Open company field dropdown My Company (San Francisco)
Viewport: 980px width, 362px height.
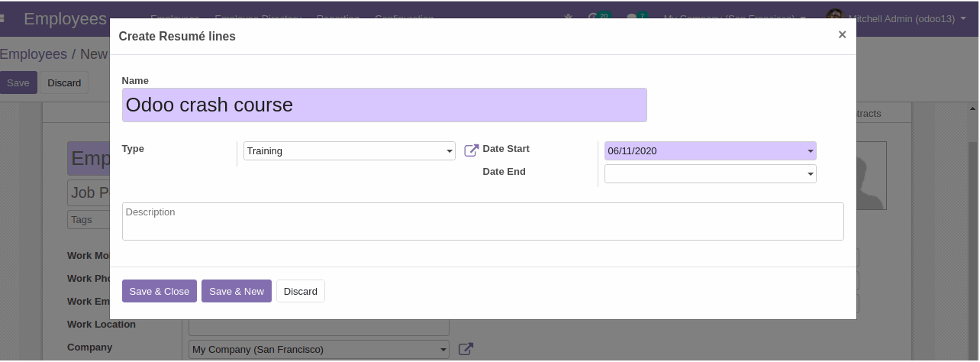[x=319, y=350]
